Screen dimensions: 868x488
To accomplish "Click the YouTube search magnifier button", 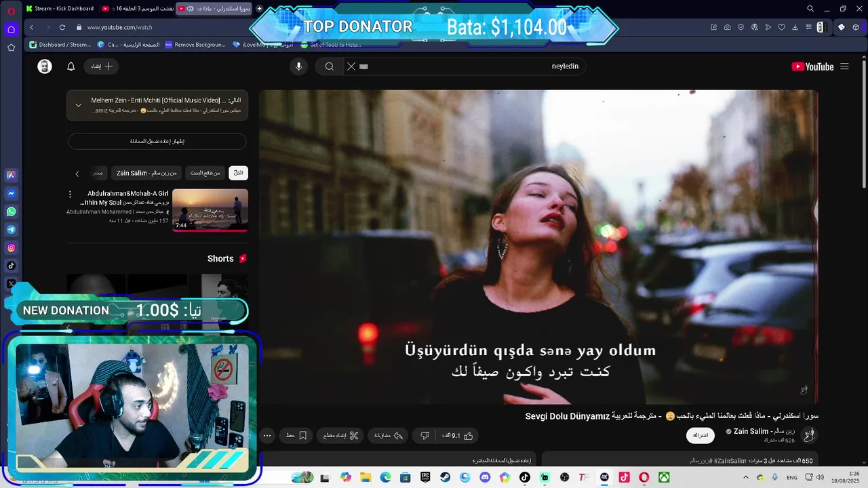I will click(329, 66).
